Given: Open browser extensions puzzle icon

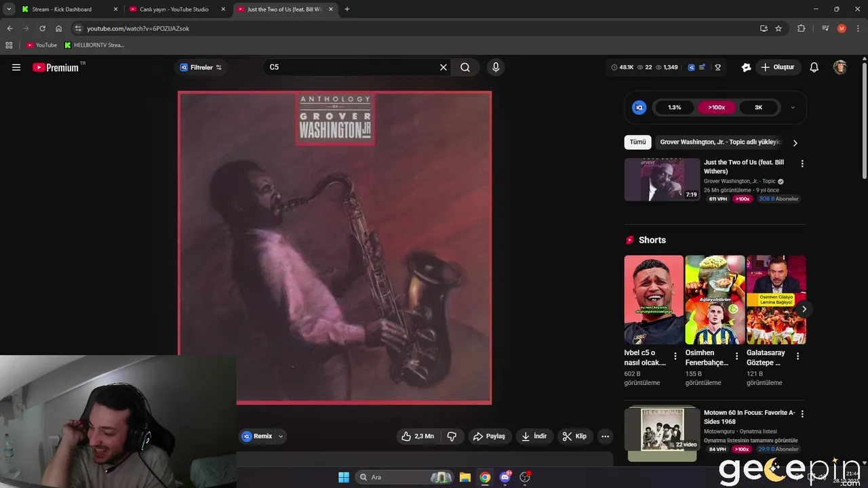Looking at the screenshot, I should click(x=802, y=28).
